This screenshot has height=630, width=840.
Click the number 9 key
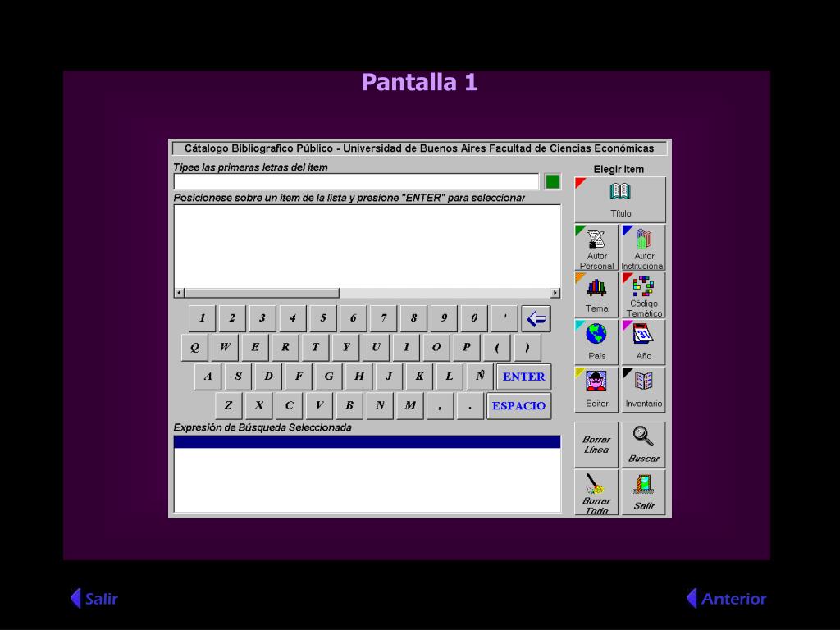pyautogui.click(x=444, y=319)
